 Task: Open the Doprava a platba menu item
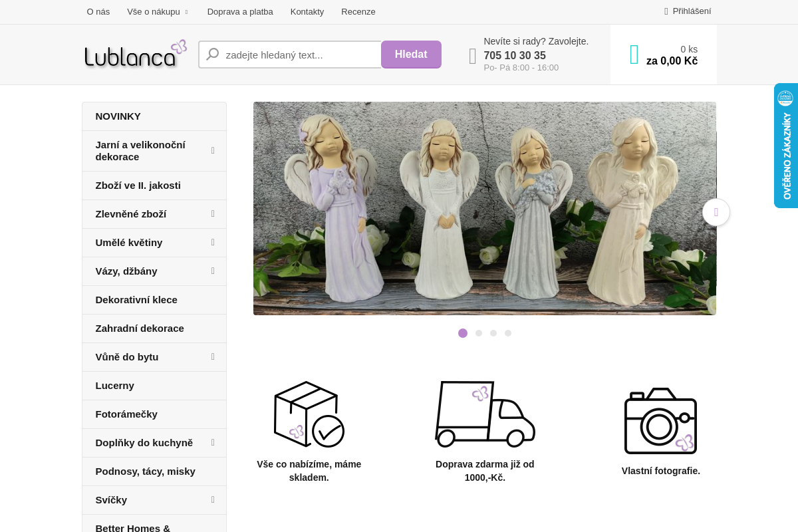pos(240,11)
